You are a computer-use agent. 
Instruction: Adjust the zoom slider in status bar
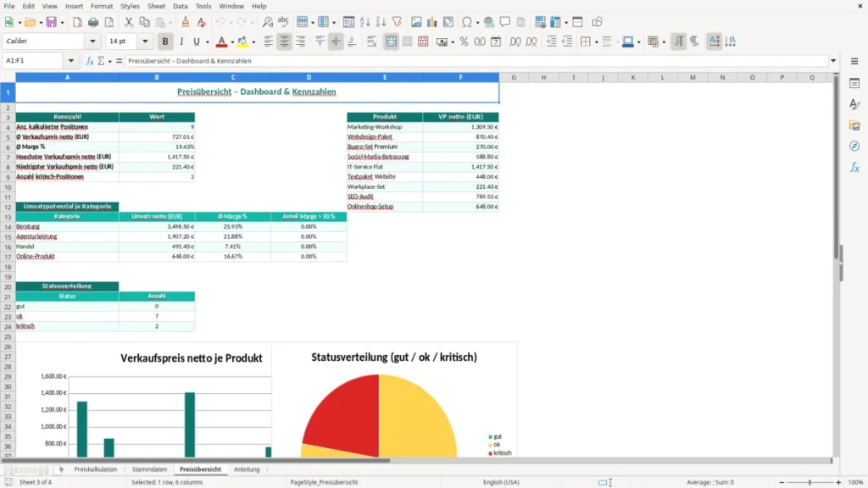(x=810, y=482)
